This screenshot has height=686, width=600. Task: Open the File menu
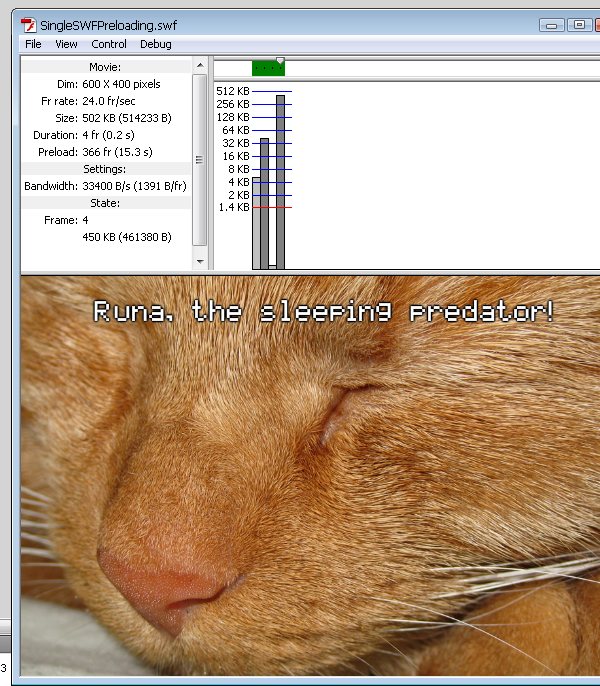coord(33,44)
